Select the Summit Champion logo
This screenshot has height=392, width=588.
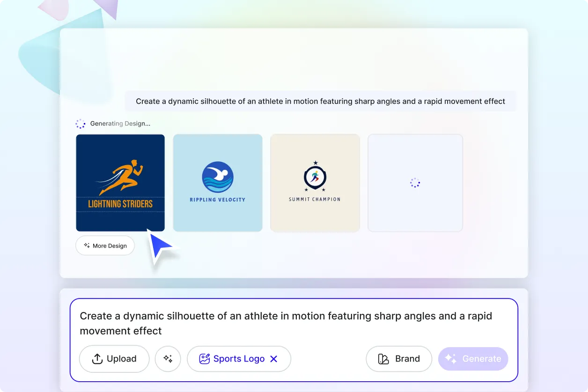[x=315, y=183]
